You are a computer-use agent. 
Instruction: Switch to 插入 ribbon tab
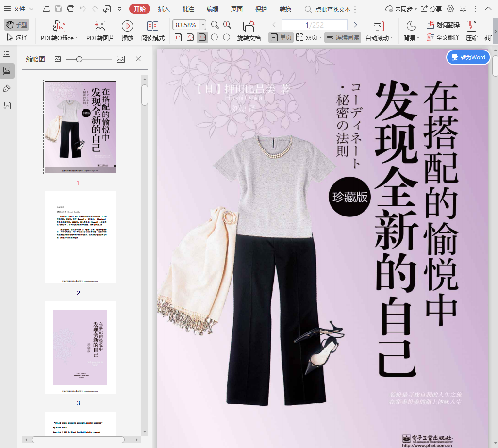pos(164,9)
